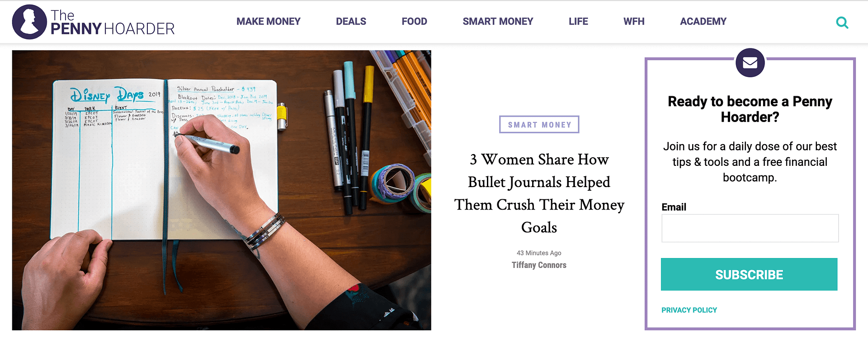Open the Academy nav link
Screen dimensions: 868x343
point(703,22)
